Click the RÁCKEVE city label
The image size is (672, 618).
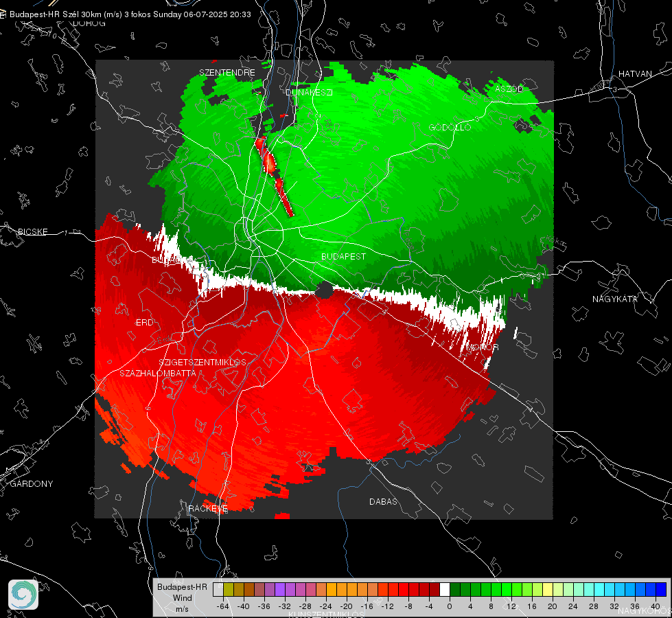click(x=208, y=508)
